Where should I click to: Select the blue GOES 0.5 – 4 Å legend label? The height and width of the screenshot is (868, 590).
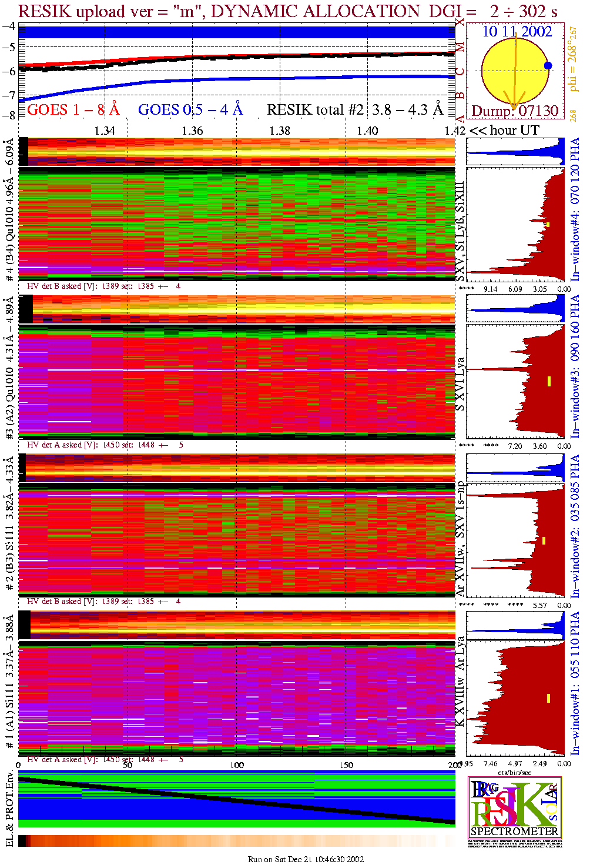pos(190,110)
